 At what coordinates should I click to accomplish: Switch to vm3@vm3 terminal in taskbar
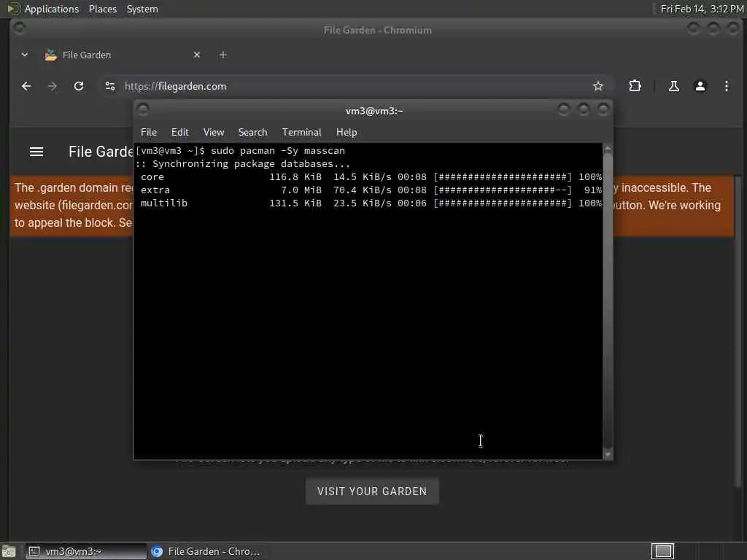[86, 551]
